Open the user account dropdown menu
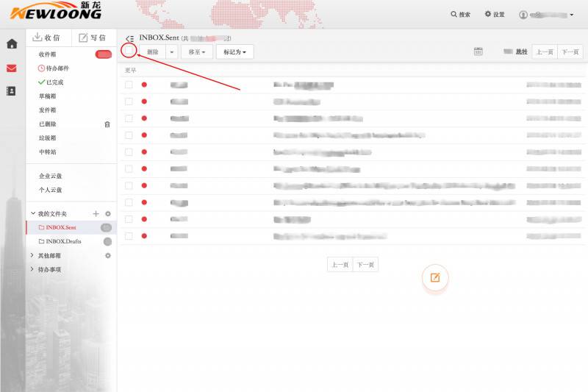Viewport: 588px width, 392px height. coord(546,15)
